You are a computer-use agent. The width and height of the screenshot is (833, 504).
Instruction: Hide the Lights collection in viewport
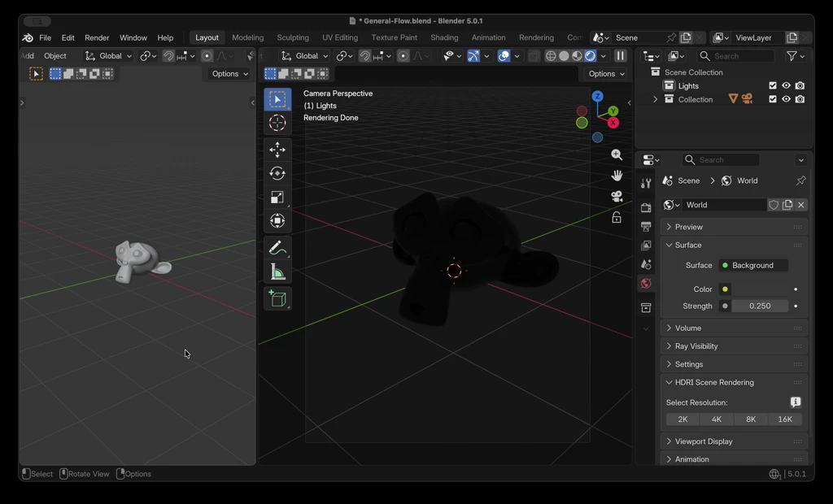[x=785, y=85]
